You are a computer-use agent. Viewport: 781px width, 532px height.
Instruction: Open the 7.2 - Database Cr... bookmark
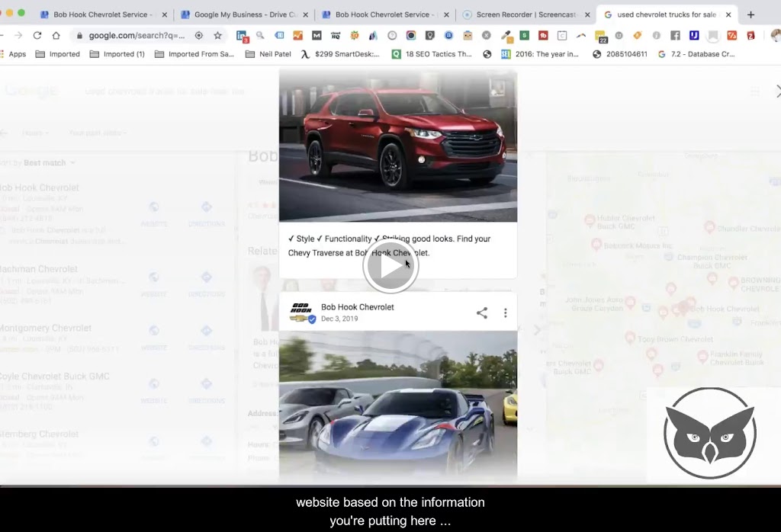[x=696, y=54]
